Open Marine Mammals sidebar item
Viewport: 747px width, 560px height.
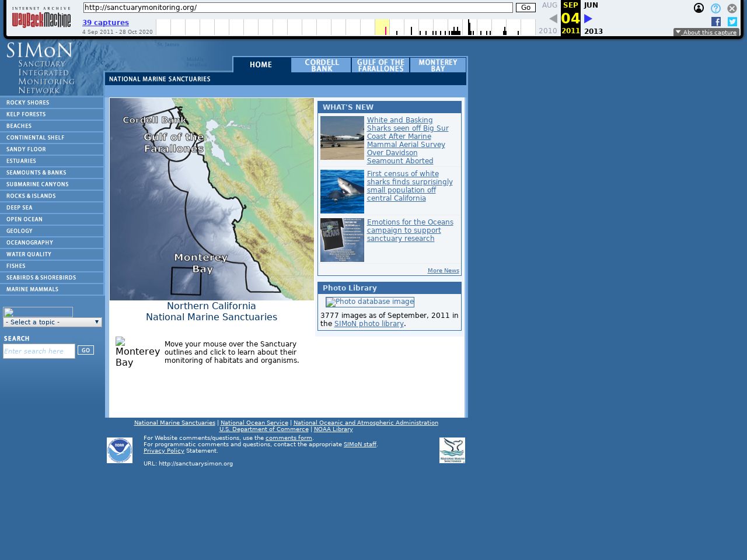[33, 289]
